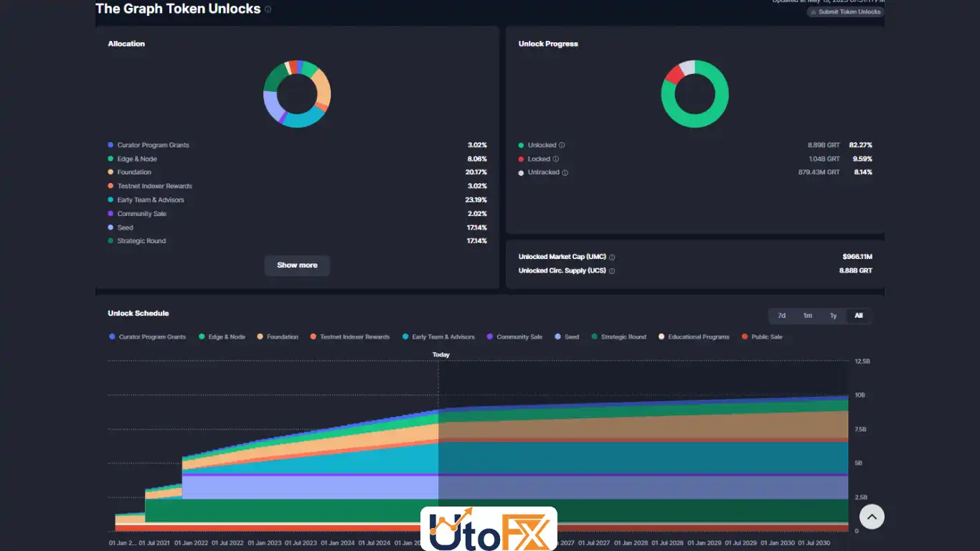Image resolution: width=980 pixels, height=551 pixels.
Task: Click the Unlocked Circ. Supply (UCS) label
Action: 562,270
